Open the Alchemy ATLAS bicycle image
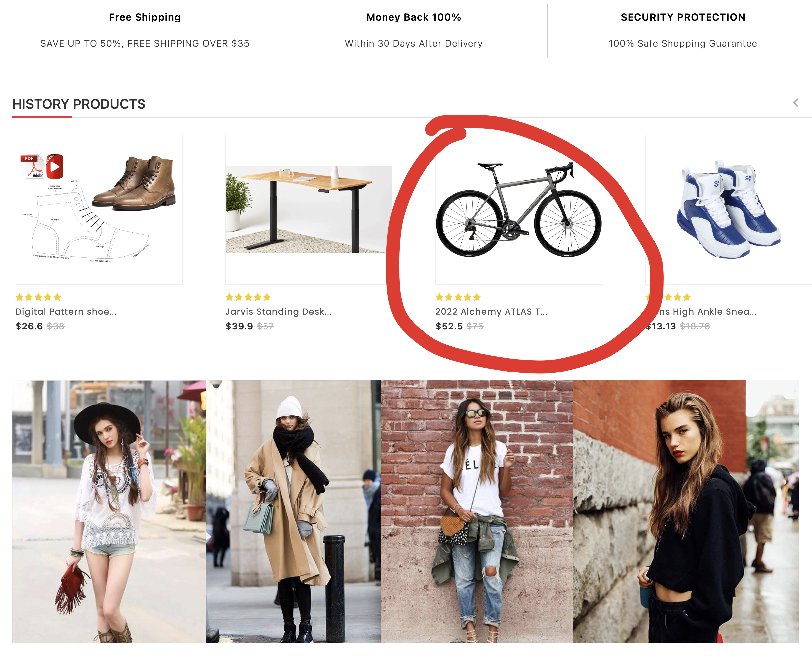This screenshot has width=812, height=657. 518,209
